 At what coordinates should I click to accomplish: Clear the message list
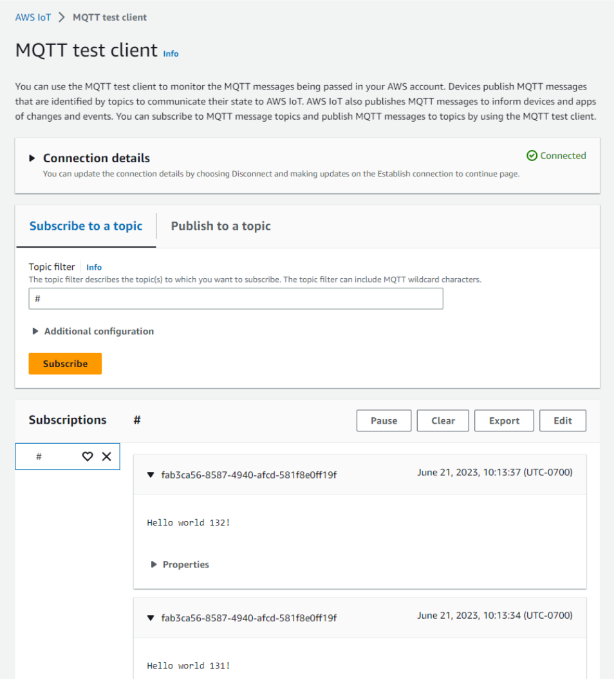(x=443, y=420)
